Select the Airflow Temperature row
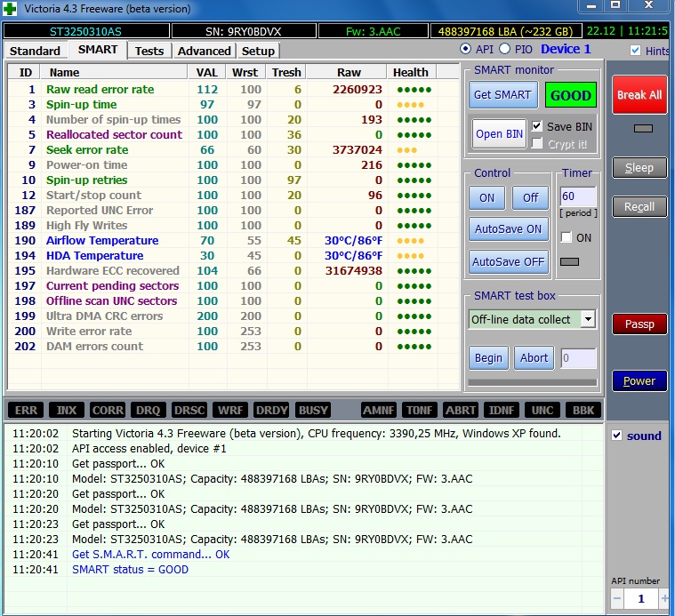Viewport: 675px width, 616px height. coord(234,241)
